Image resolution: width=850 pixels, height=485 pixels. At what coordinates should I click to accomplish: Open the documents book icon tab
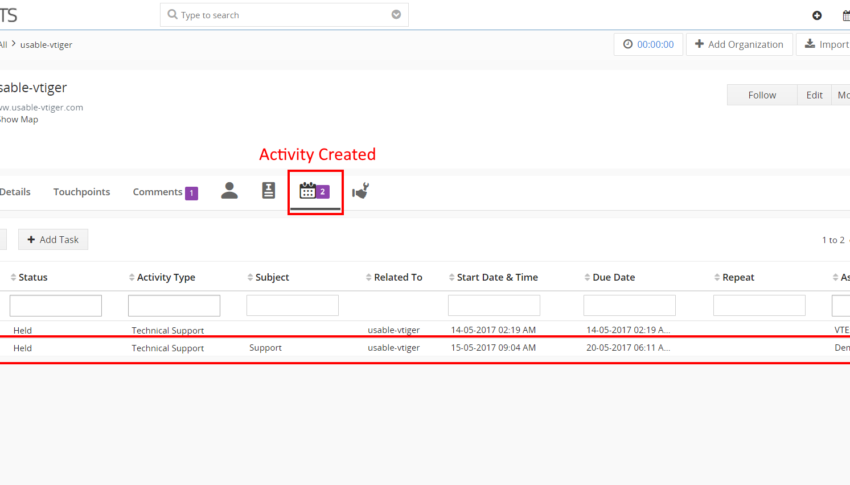268,190
